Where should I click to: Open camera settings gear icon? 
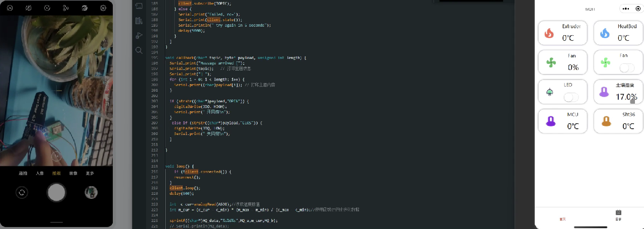[x=103, y=8]
